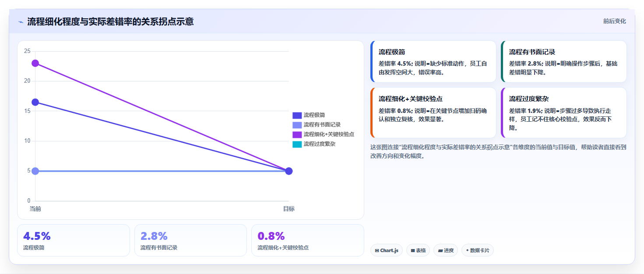Click the 10 y-axis tick label

click(x=27, y=141)
